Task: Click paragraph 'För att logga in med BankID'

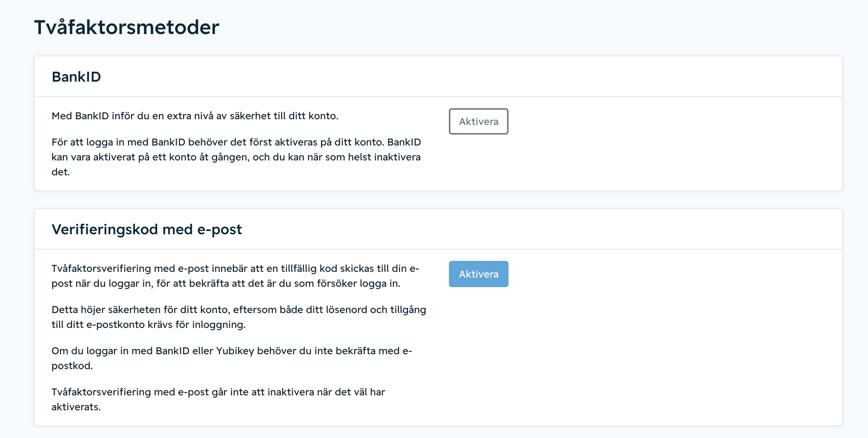Action: pyautogui.click(x=236, y=157)
